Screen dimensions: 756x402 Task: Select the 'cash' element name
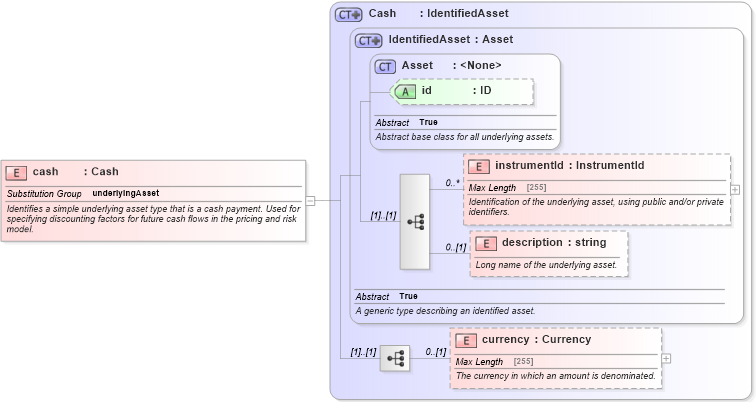45,172
